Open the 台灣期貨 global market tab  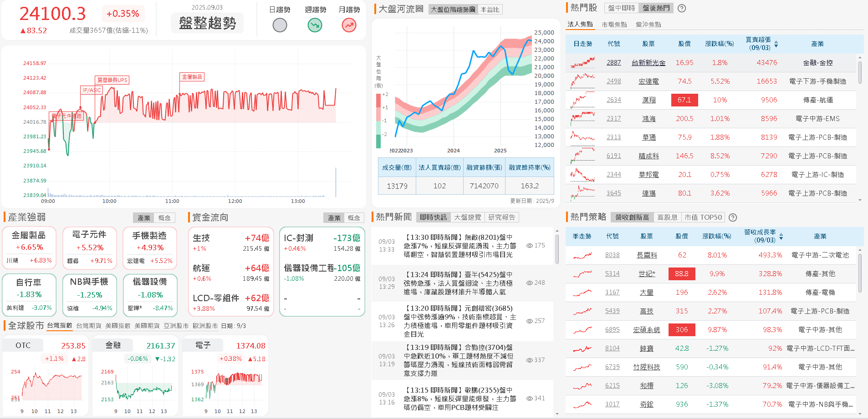click(89, 326)
